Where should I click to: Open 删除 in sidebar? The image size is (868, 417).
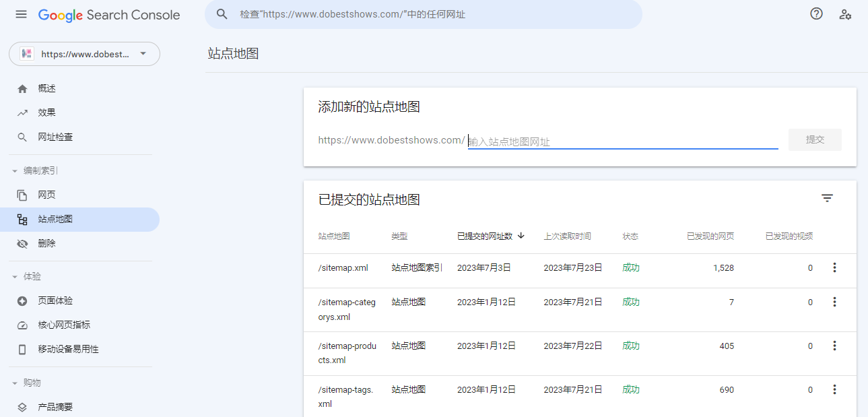point(79,244)
